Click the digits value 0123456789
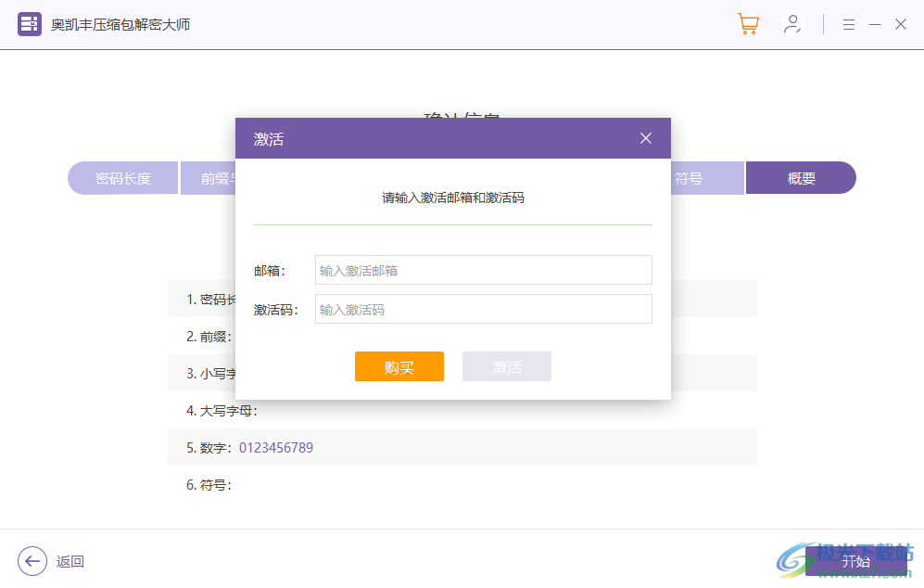924x588 pixels. 276,448
